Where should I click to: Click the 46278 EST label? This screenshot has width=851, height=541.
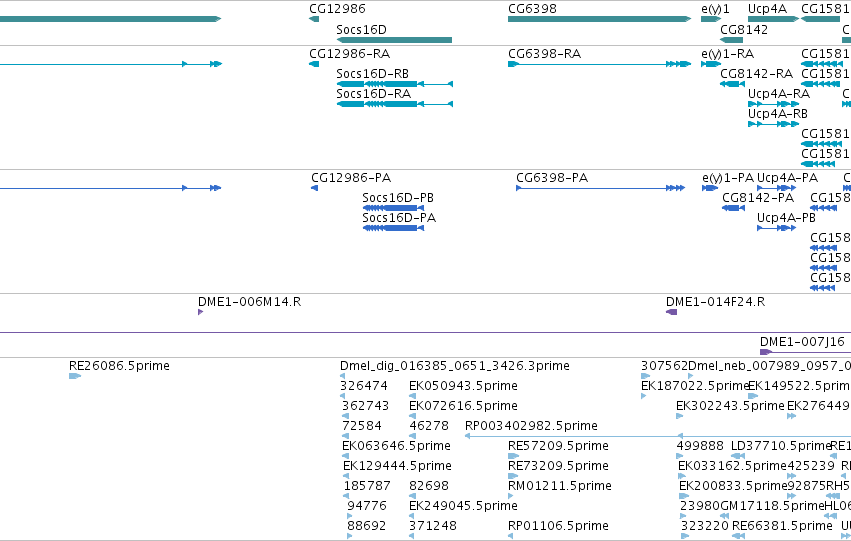coord(429,426)
